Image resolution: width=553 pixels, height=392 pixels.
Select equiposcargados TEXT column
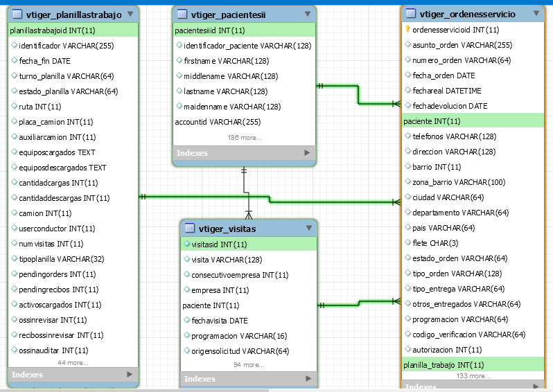pos(73,152)
